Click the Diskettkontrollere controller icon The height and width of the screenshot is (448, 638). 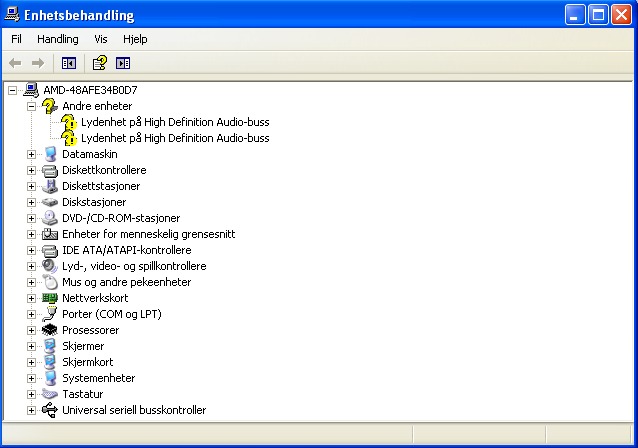click(50, 170)
